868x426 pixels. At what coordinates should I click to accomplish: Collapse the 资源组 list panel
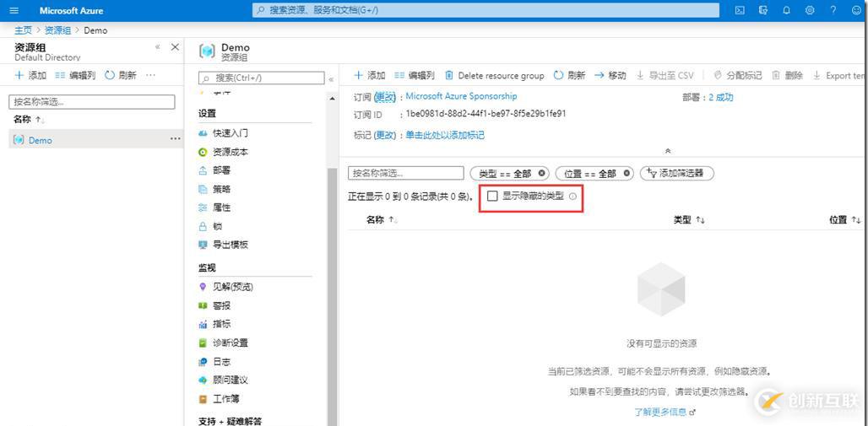[158, 47]
